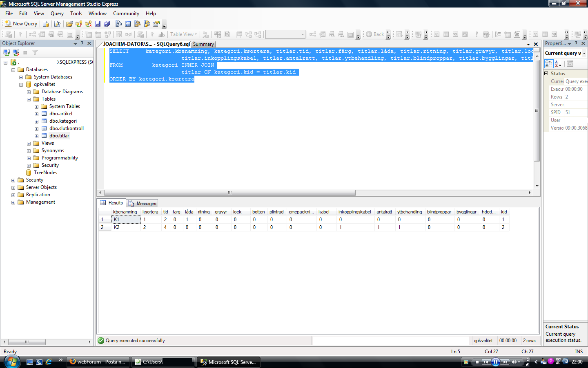
Task: Open Object Explorer window position dropdown arrow
Action: point(75,43)
